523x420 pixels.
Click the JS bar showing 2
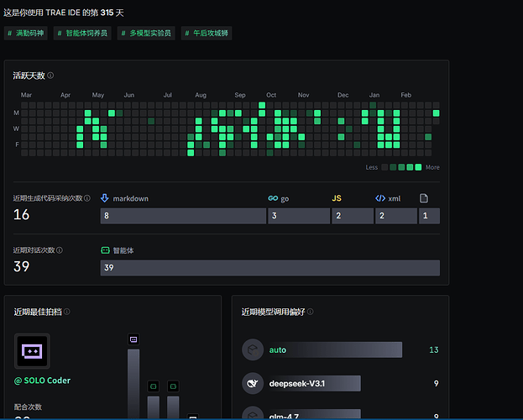[x=353, y=216]
